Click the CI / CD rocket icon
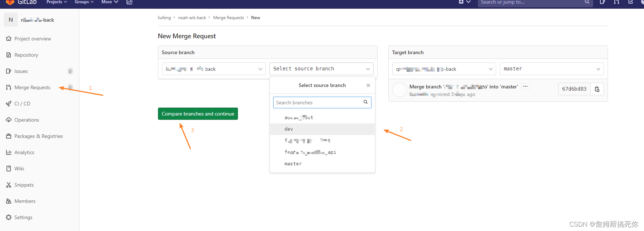Image resolution: width=644 pixels, height=231 pixels. point(9,104)
